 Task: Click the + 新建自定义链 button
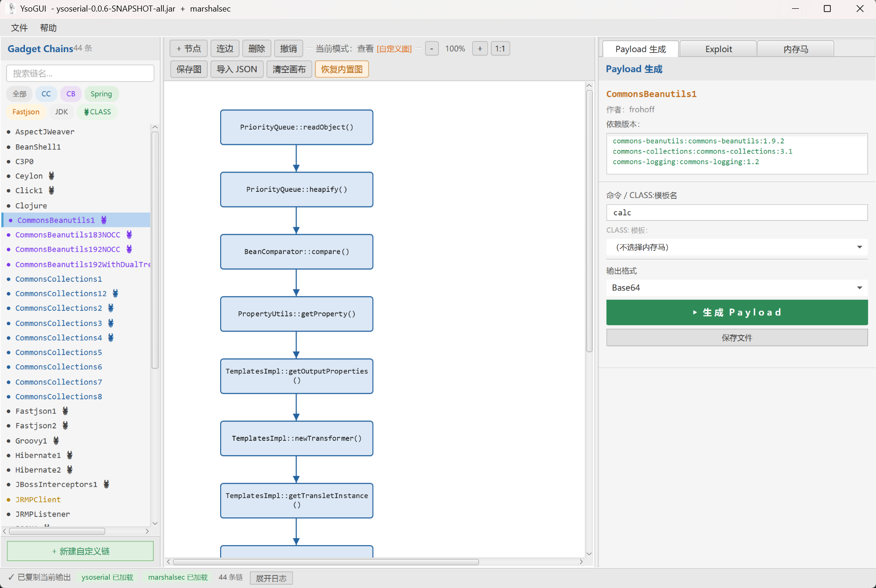pos(80,551)
